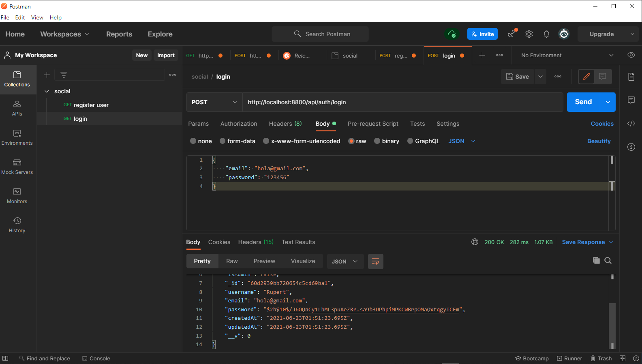Select the GraphQL body type

tap(410, 141)
